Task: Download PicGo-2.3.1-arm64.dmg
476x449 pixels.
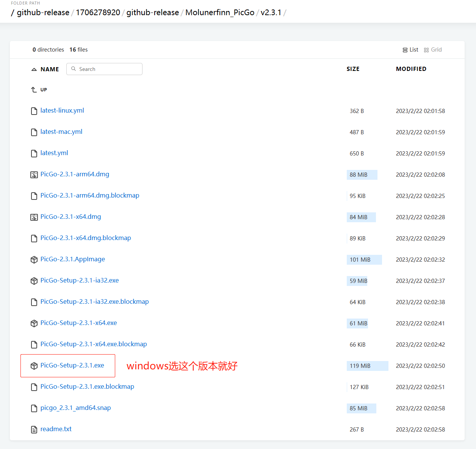Action: point(75,174)
